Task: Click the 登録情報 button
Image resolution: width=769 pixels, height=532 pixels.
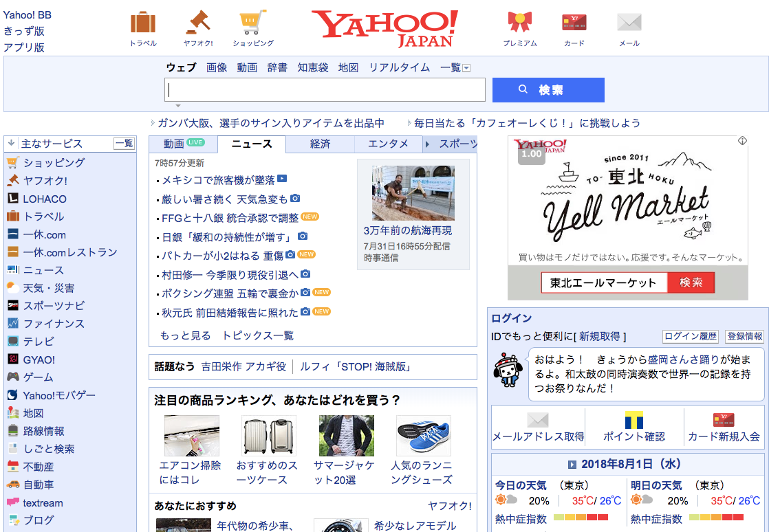Action: [744, 337]
